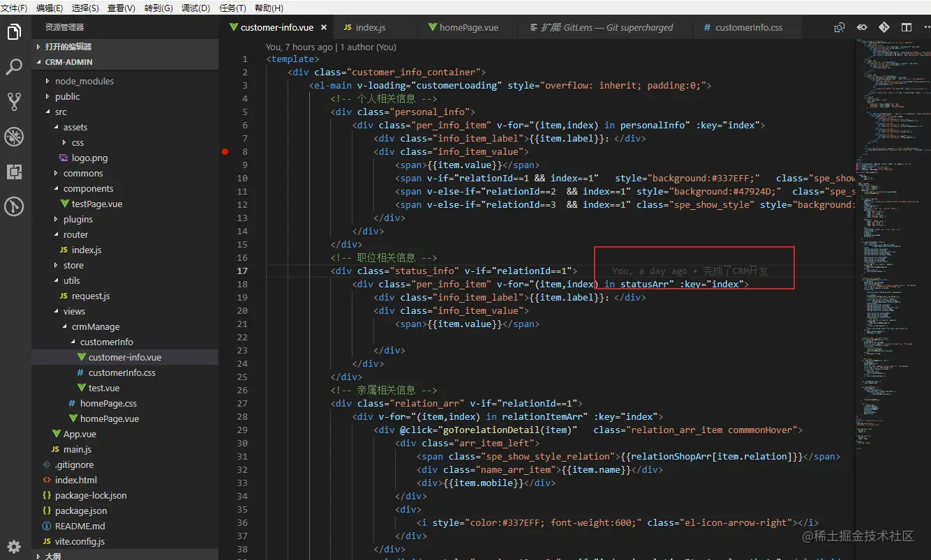Open the Explorer view in activity bar
The height and width of the screenshot is (560, 931).
click(14, 32)
